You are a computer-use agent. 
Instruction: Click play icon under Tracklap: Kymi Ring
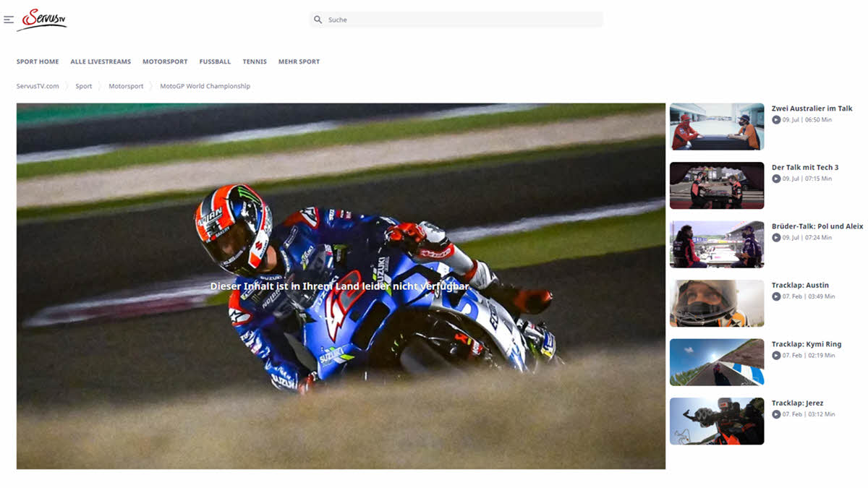[x=776, y=356]
